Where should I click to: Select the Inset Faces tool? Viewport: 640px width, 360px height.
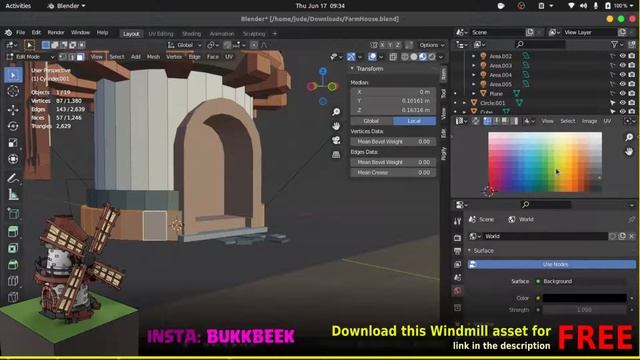13,248
